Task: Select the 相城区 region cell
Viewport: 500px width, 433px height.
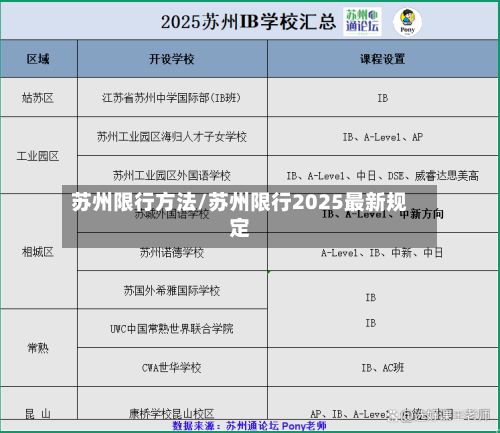Action: point(39,251)
